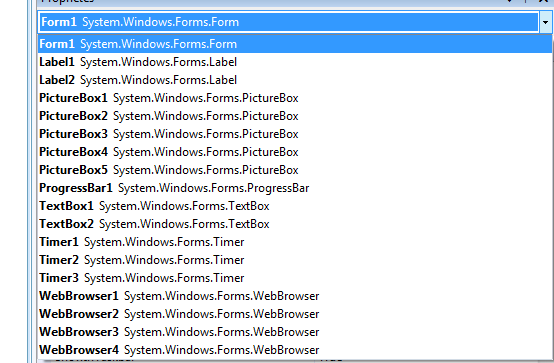Screen dimensions: 554x363
Task: Pick TextBox2 from the component list
Action: point(295,224)
